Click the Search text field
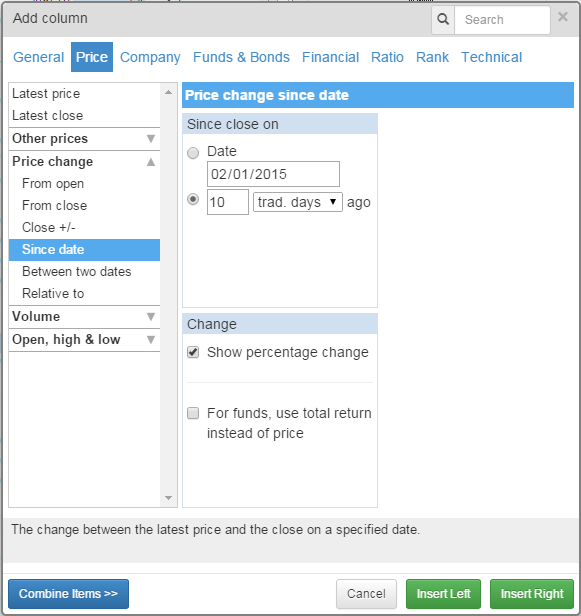 pyautogui.click(x=502, y=20)
